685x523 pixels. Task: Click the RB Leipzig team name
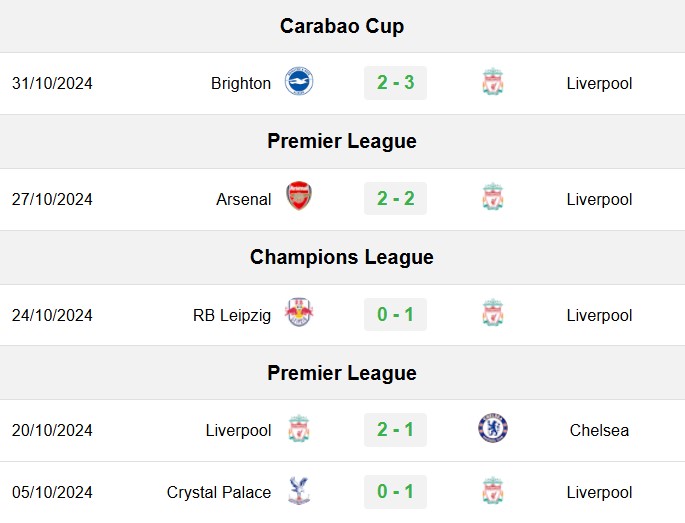pyautogui.click(x=232, y=315)
